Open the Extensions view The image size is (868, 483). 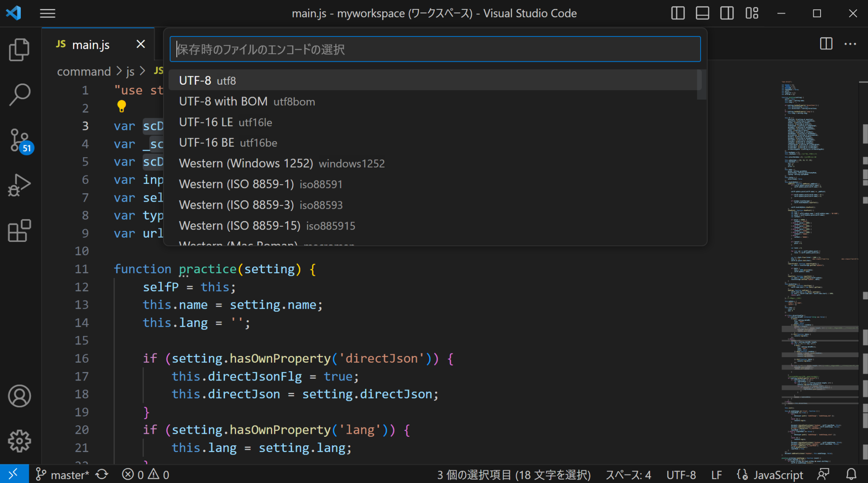click(x=19, y=231)
